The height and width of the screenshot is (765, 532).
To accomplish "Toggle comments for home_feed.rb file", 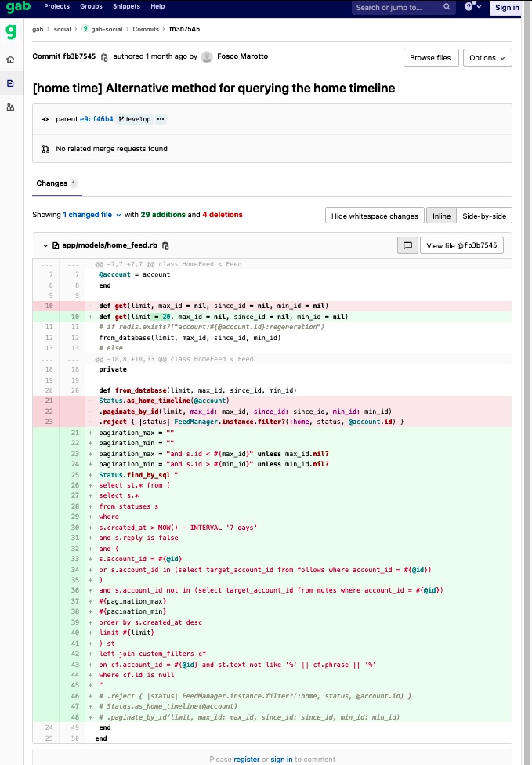I will pyautogui.click(x=407, y=245).
